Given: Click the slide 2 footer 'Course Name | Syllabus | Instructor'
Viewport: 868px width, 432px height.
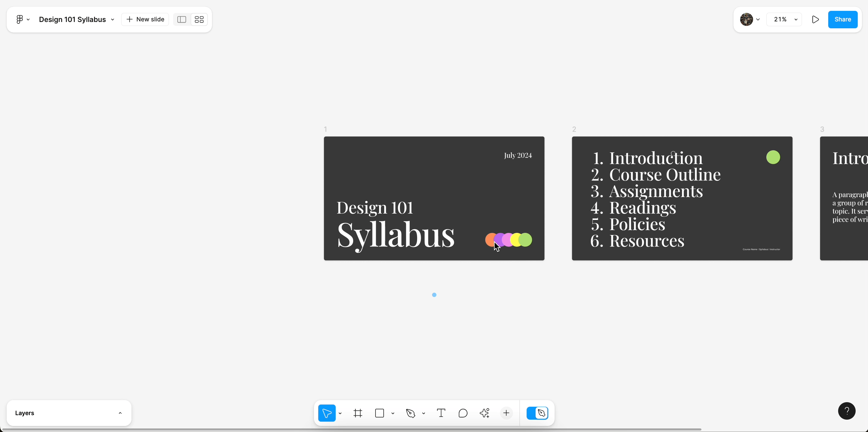Looking at the screenshot, I should [761, 249].
